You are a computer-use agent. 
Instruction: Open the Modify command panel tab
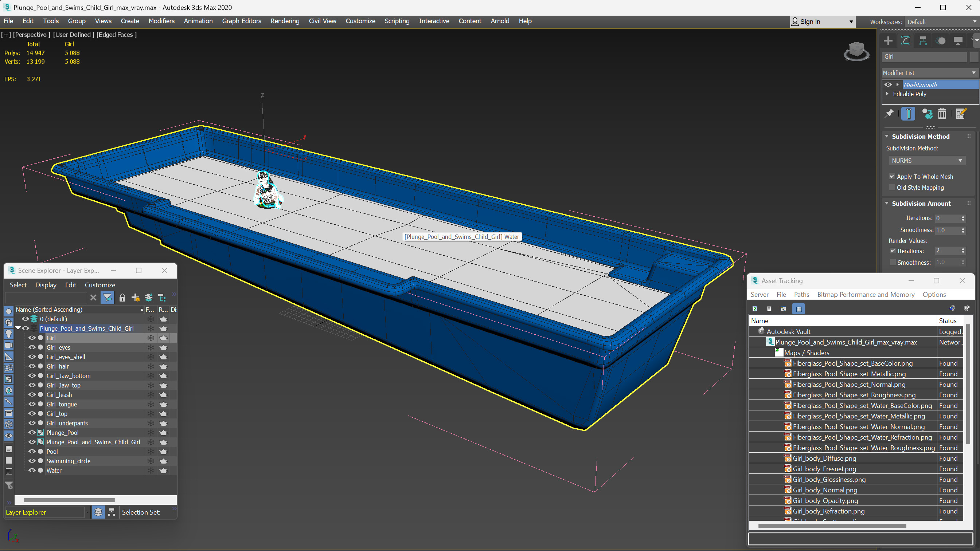click(906, 41)
